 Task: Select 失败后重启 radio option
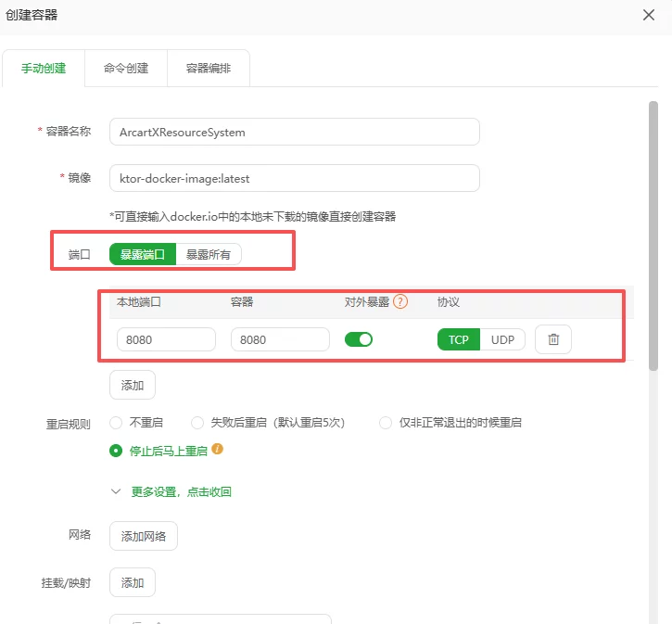pos(197,423)
